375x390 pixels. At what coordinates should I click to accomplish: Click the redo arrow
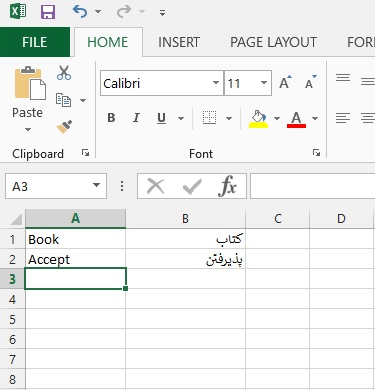point(124,12)
